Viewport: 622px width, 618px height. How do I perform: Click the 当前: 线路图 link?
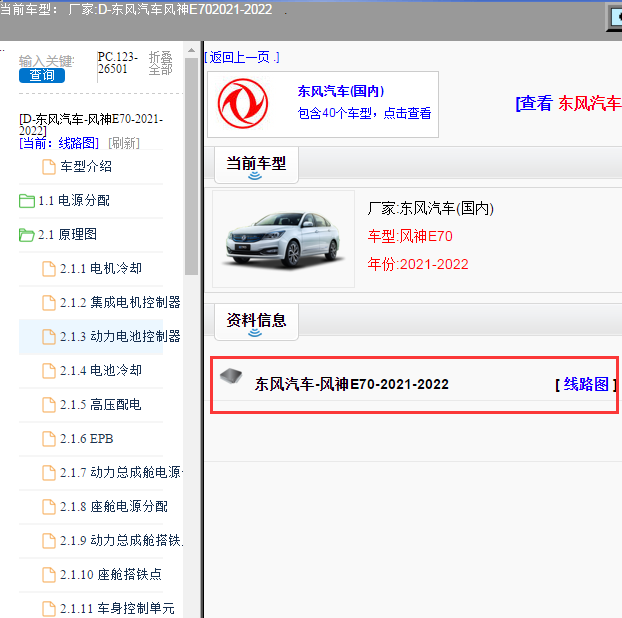[59, 143]
